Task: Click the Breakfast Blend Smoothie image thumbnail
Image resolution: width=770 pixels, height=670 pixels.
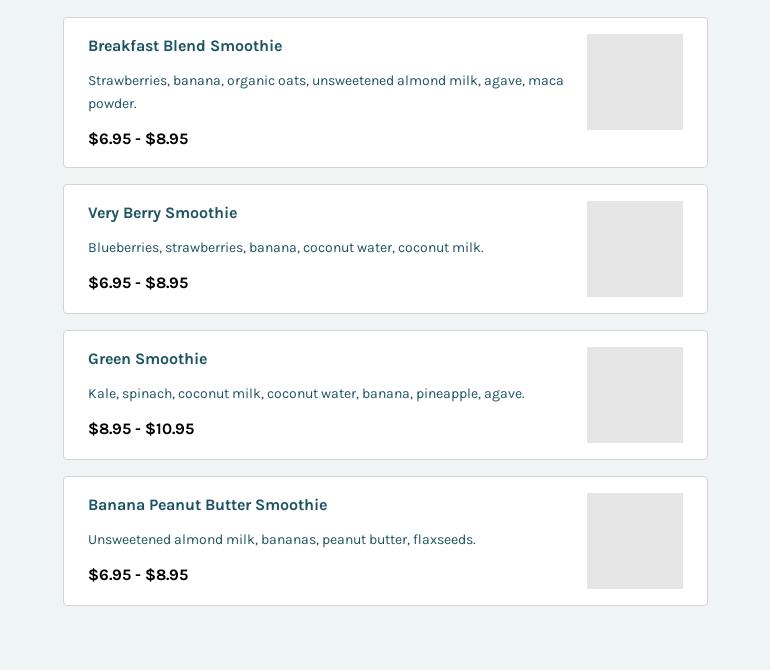Action: (x=634, y=82)
